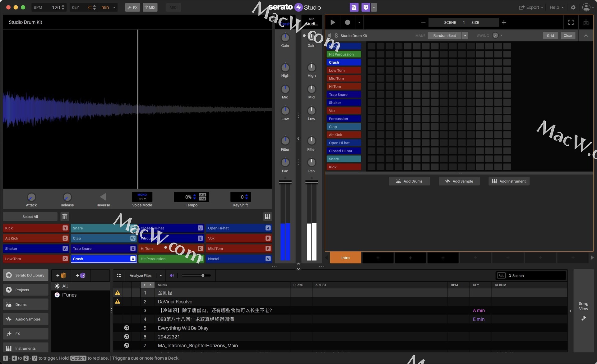Click the Grid button
Screen dimensions: 597x364
coord(550,35)
